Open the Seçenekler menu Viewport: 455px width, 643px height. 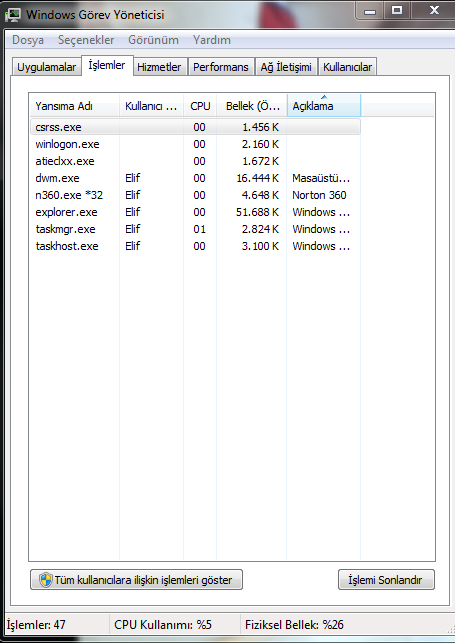(86, 40)
